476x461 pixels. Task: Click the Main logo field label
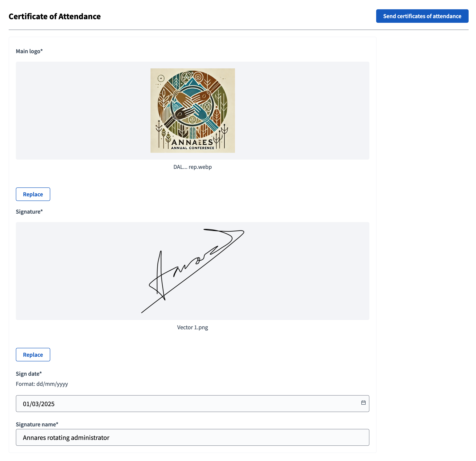point(29,51)
